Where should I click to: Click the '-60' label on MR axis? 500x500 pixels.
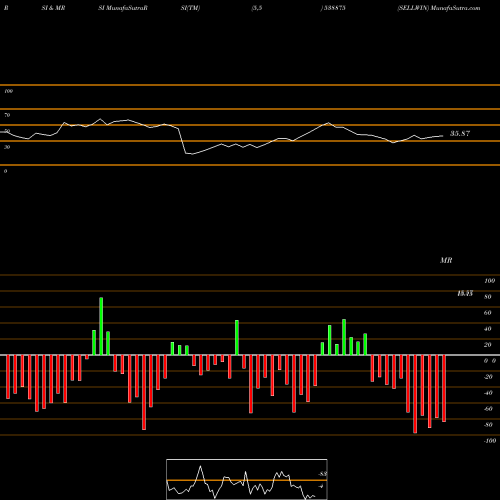tap(488, 409)
